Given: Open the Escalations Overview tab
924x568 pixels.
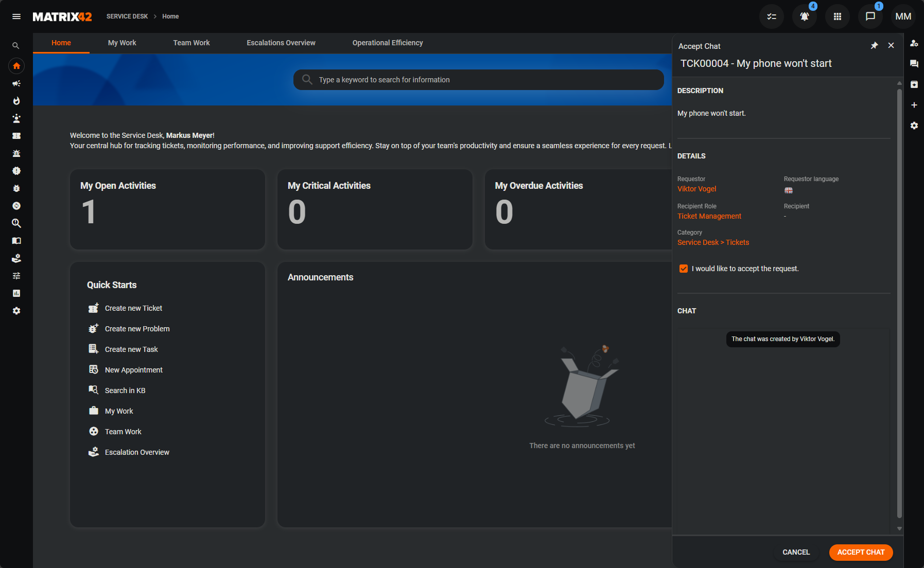Looking at the screenshot, I should 281,43.
